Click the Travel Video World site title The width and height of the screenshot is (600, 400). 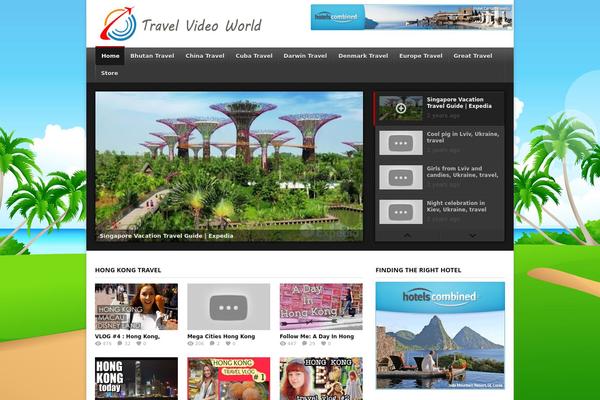[x=202, y=26]
